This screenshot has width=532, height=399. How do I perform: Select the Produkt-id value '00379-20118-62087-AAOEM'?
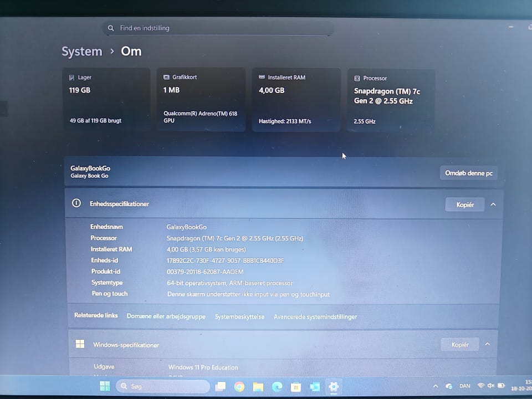click(x=205, y=272)
